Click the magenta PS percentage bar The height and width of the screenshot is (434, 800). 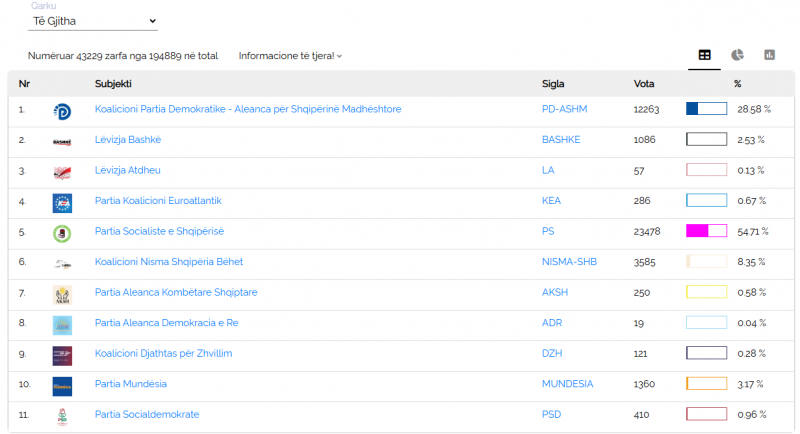tap(706, 231)
